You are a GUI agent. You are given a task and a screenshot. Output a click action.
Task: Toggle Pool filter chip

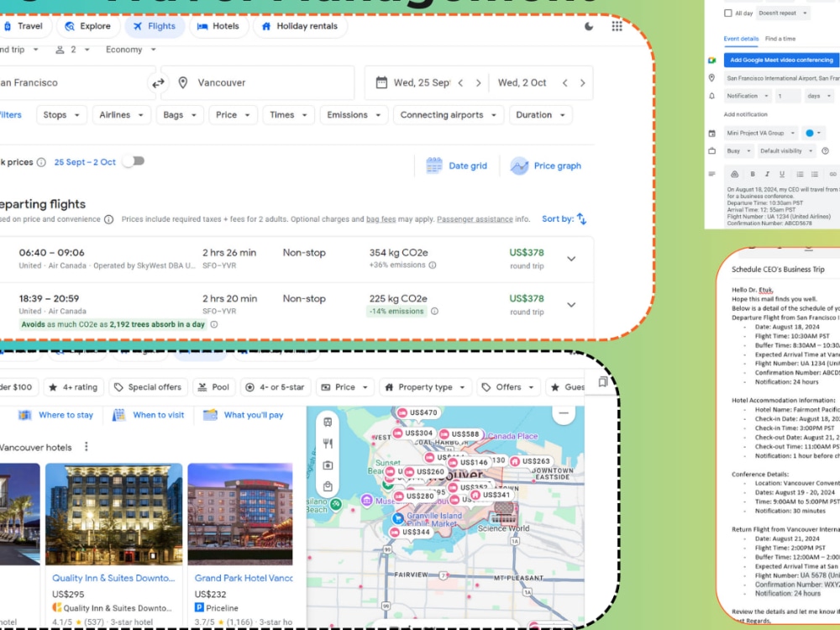(x=213, y=387)
